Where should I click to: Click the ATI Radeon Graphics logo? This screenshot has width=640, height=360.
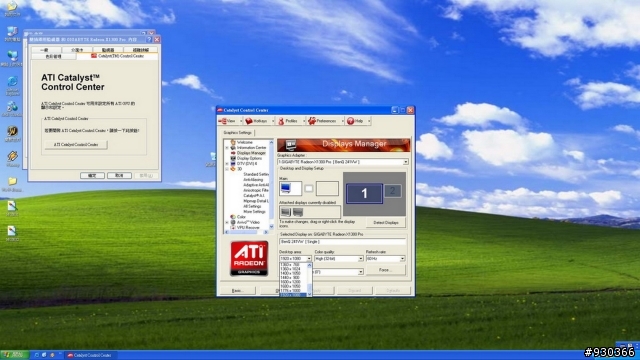click(249, 258)
